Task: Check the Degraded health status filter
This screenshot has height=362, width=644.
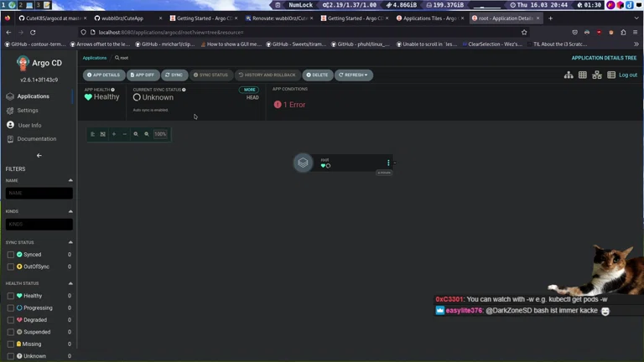Action: 11,320
